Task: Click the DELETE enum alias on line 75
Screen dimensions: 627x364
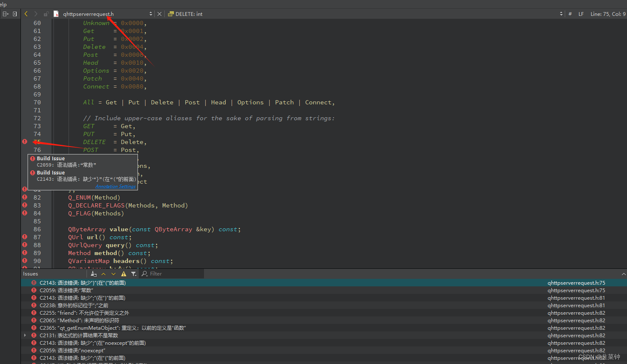Action: (94, 142)
